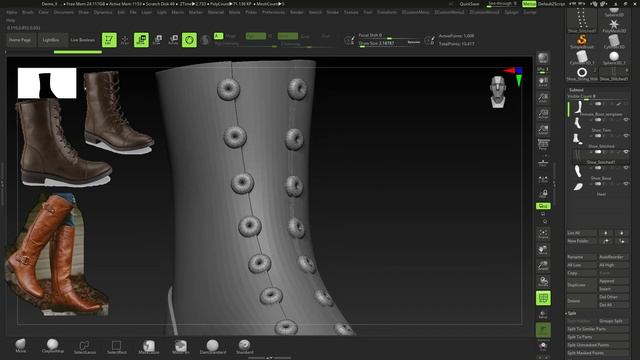
Task: Toggle the green XYZ rotation mode
Action: (x=543, y=206)
